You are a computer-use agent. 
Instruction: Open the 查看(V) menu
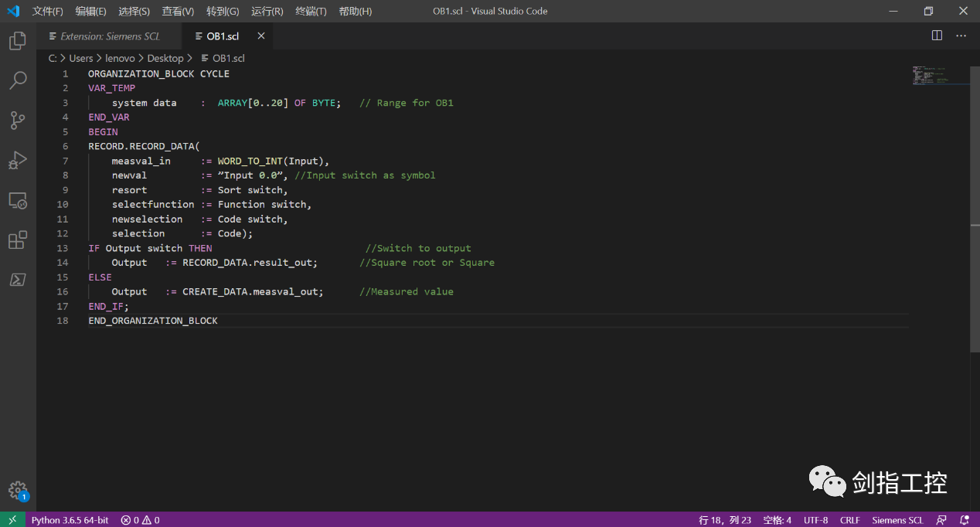pos(178,11)
